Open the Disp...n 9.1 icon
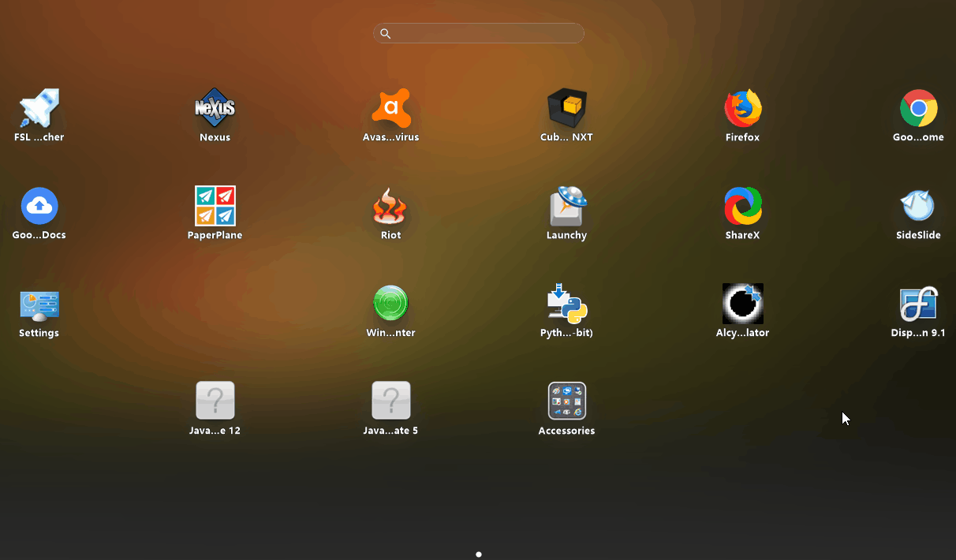956x560 pixels. (919, 304)
